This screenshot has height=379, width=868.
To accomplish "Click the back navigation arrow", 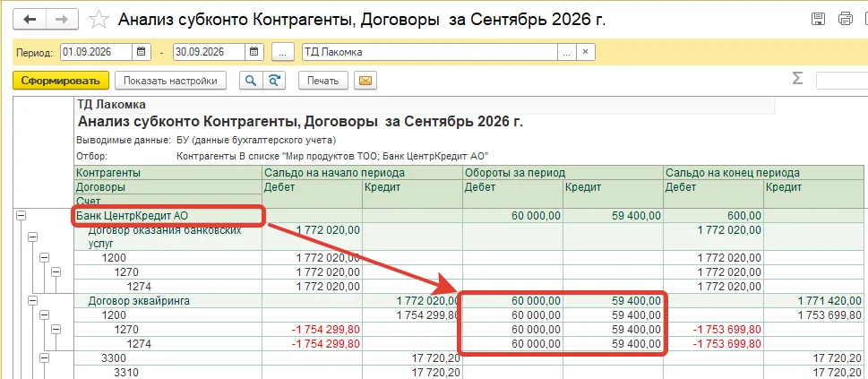I will [x=30, y=20].
